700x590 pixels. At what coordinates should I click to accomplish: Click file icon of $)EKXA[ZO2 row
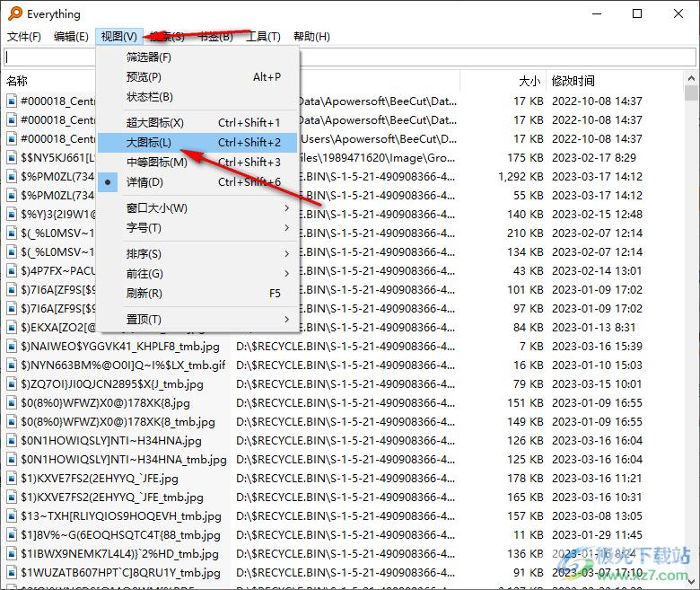coord(12,328)
